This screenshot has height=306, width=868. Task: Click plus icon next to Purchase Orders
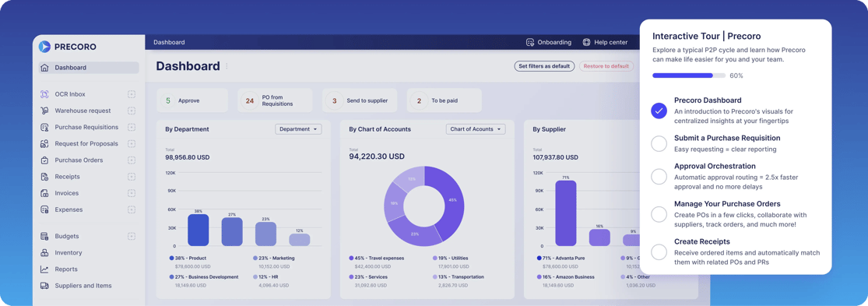coord(132,160)
